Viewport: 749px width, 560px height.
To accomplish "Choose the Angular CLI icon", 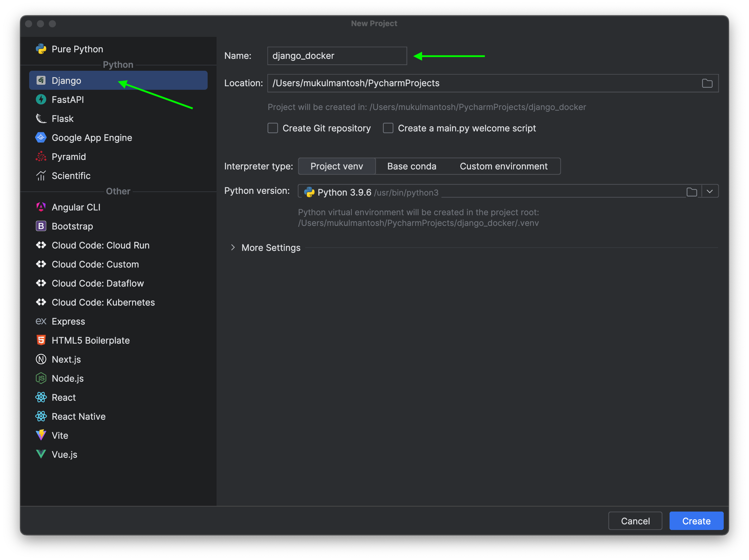I will (41, 207).
